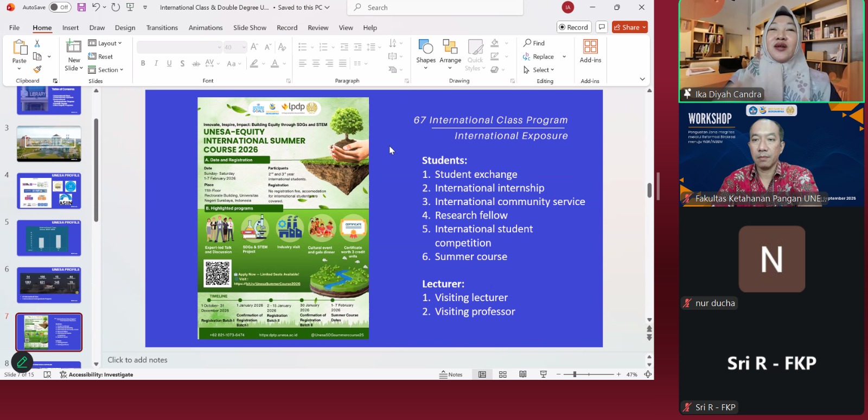This screenshot has height=420, width=868.
Task: Toggle Normal view in status bar
Action: (482, 374)
